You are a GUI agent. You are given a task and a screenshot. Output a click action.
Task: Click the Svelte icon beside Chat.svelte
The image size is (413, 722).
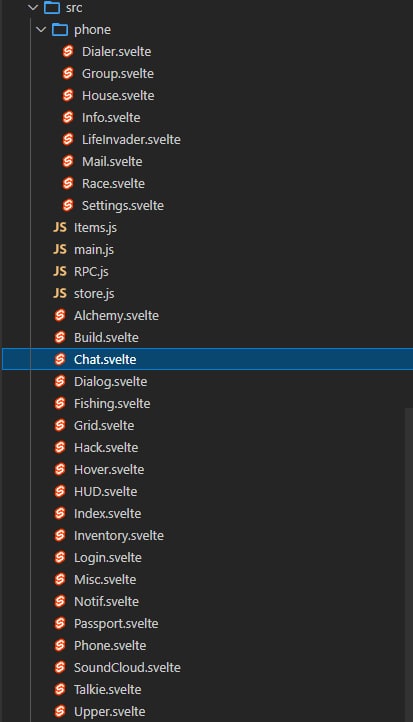[x=60, y=359]
